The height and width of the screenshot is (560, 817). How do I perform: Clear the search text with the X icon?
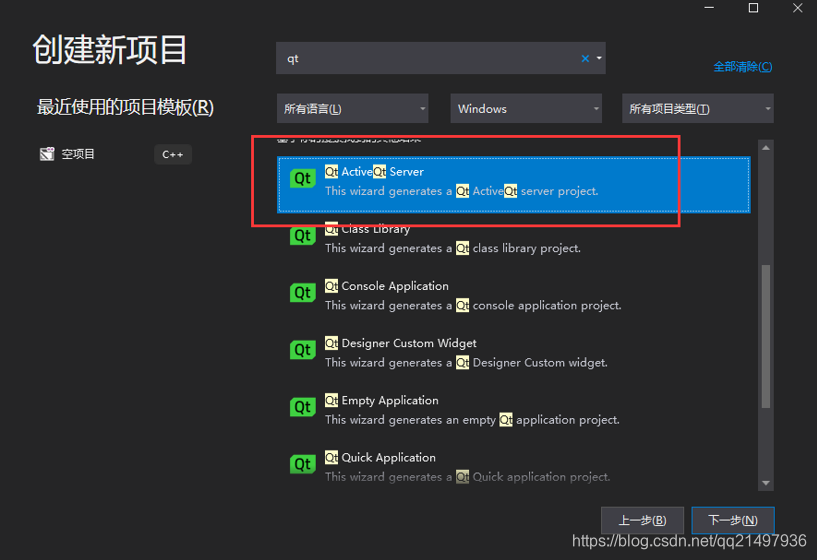585,58
